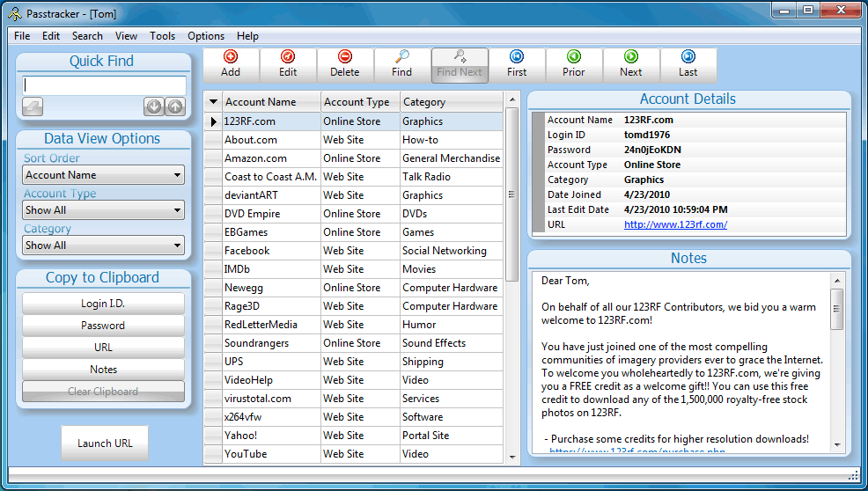Click Quick Find down arrow icon
The image size is (868, 491).
[154, 106]
